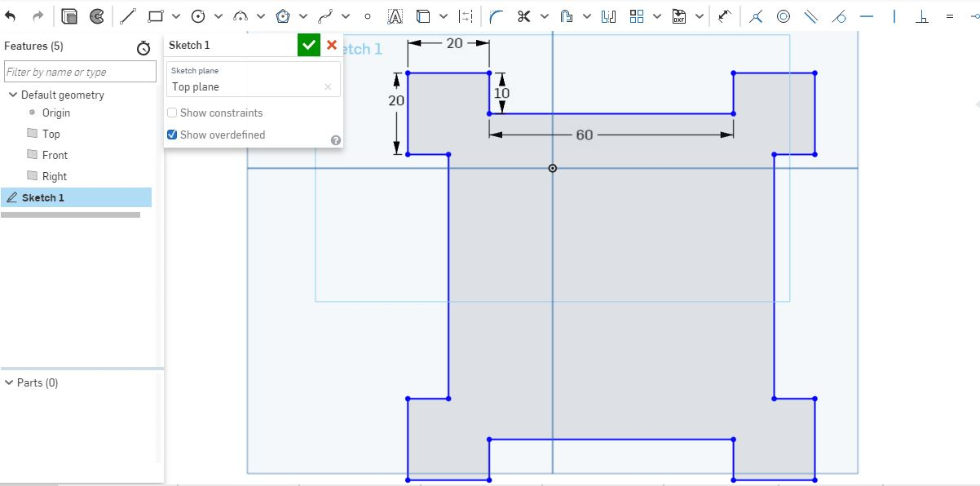Screen dimensions: 980x486
Task: Select the Top plane in the feature tree
Action: 51,134
